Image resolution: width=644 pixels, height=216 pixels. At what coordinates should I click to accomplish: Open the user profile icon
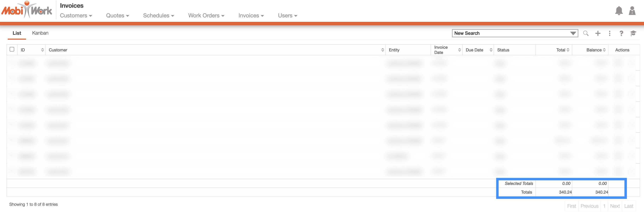point(632,11)
